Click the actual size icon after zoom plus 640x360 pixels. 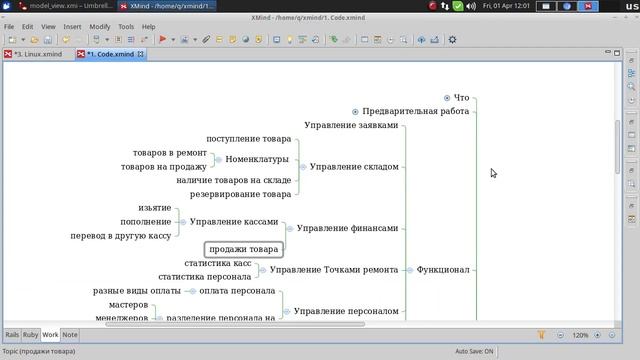(612, 335)
